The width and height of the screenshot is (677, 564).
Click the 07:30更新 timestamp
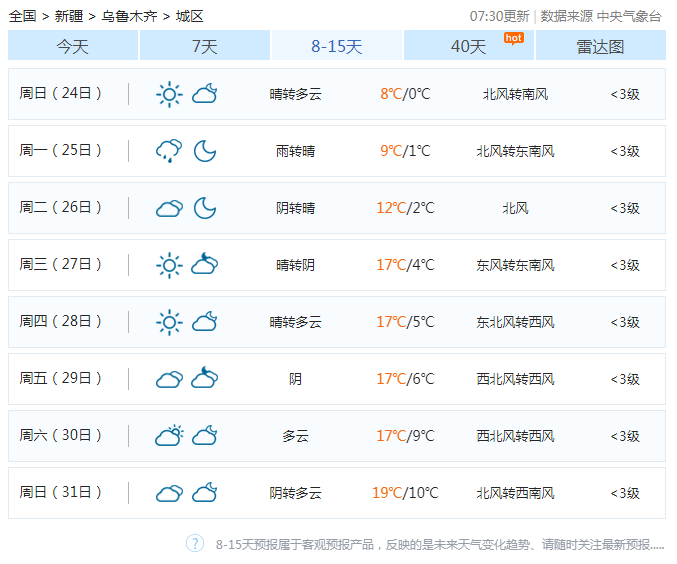point(499,16)
